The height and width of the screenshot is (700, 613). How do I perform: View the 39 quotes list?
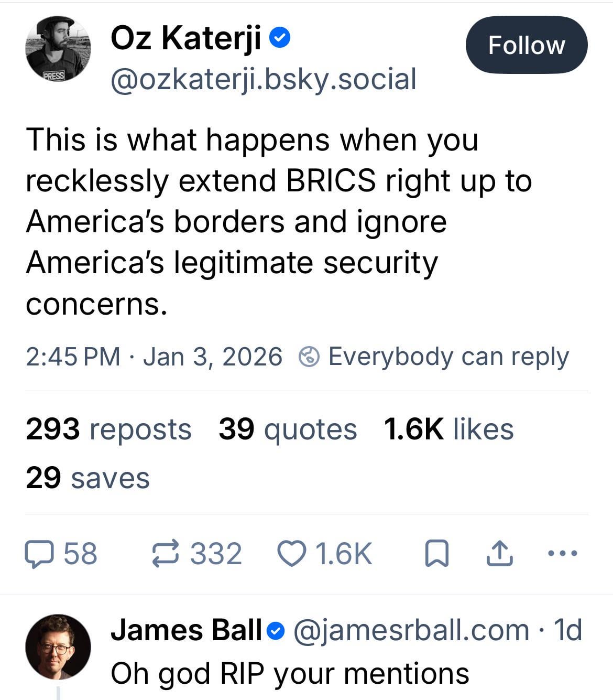point(288,429)
